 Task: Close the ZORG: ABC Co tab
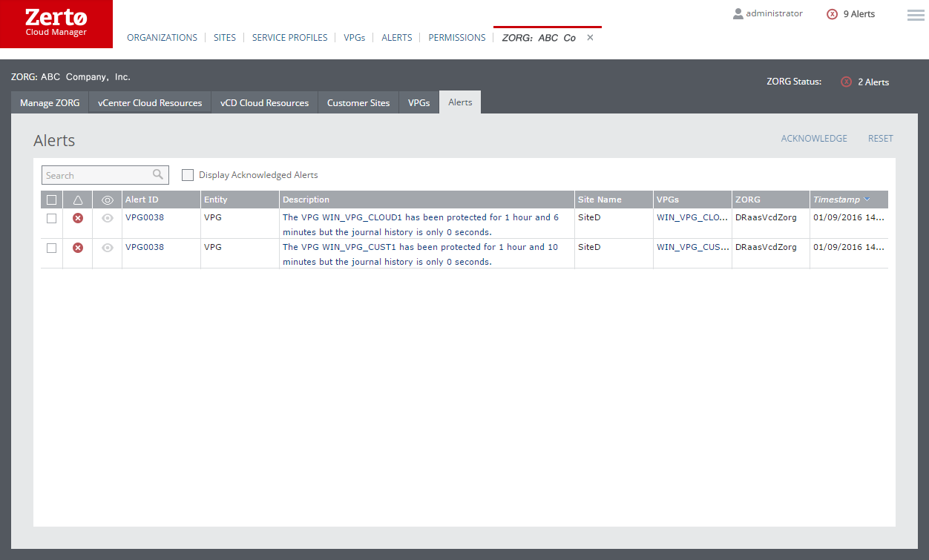[590, 38]
